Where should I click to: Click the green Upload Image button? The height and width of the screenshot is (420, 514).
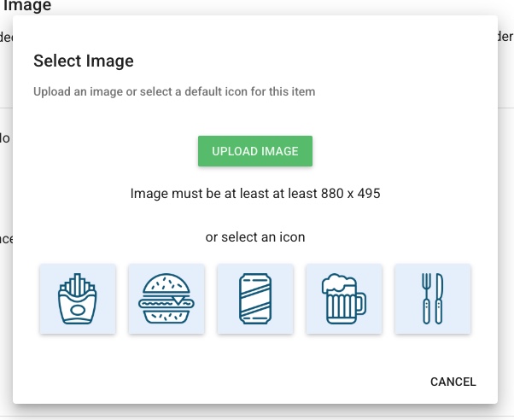[x=255, y=151]
